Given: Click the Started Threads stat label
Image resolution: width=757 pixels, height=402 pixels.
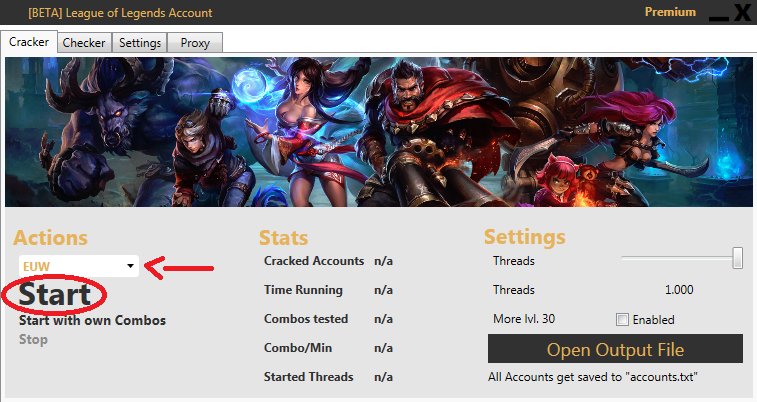Looking at the screenshot, I should pos(308,377).
